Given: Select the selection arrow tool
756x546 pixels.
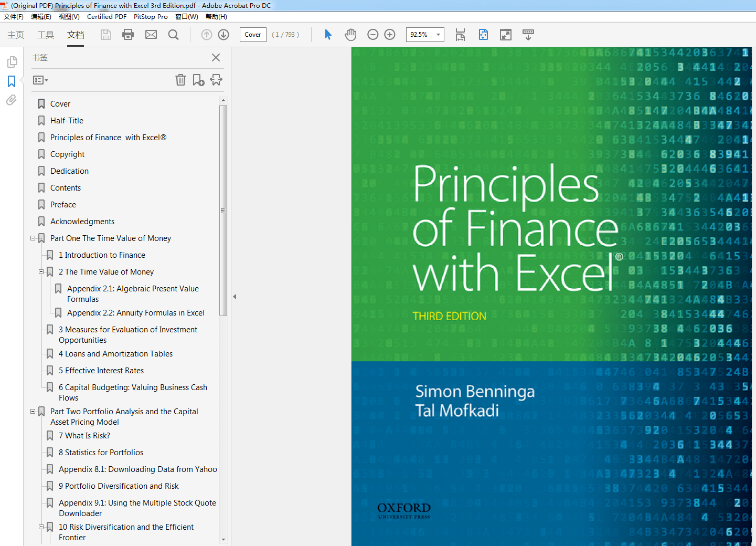Looking at the screenshot, I should tap(327, 34).
